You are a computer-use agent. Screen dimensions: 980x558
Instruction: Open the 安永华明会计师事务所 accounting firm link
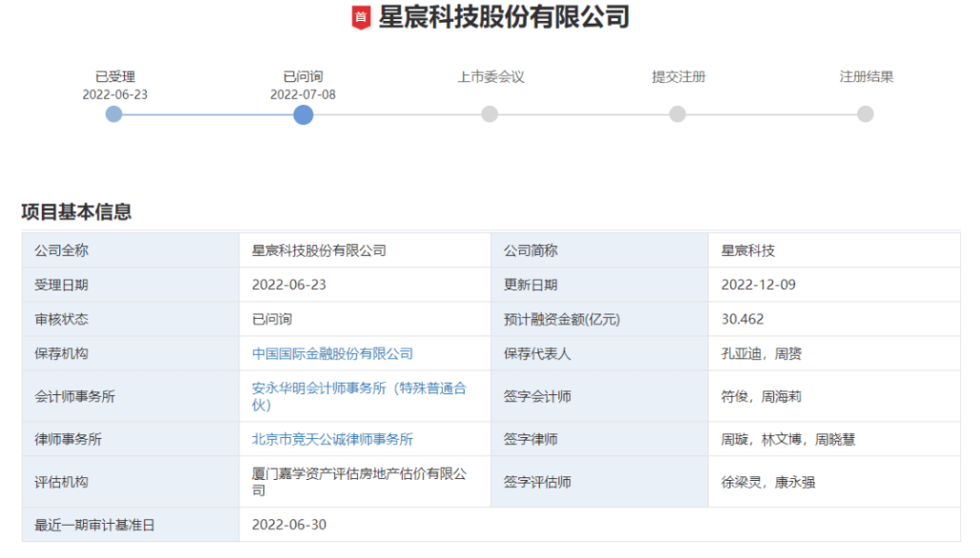tap(359, 396)
